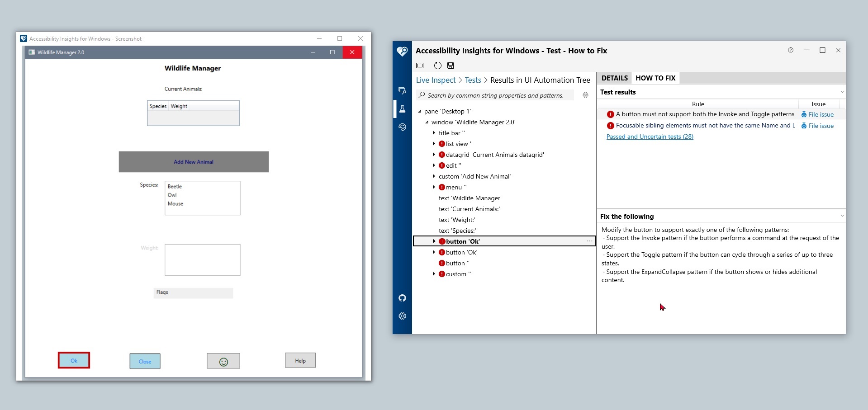Click the error icon beside 'edit' row

442,165
